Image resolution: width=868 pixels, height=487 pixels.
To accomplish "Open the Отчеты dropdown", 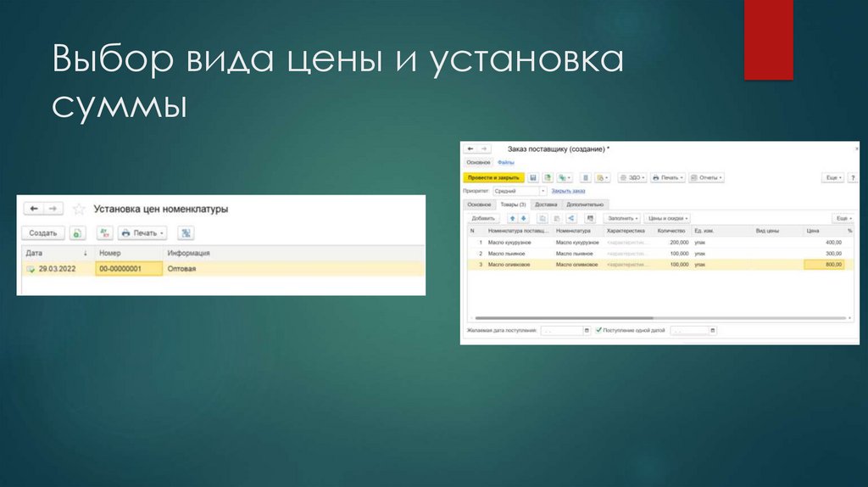I will click(x=706, y=178).
